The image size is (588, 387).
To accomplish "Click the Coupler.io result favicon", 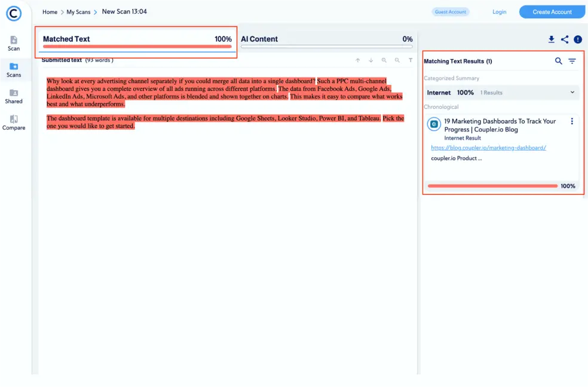I will [x=434, y=124].
